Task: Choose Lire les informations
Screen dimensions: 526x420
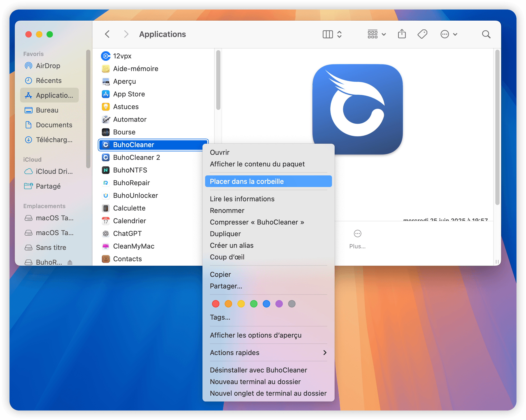Action: [268, 199]
